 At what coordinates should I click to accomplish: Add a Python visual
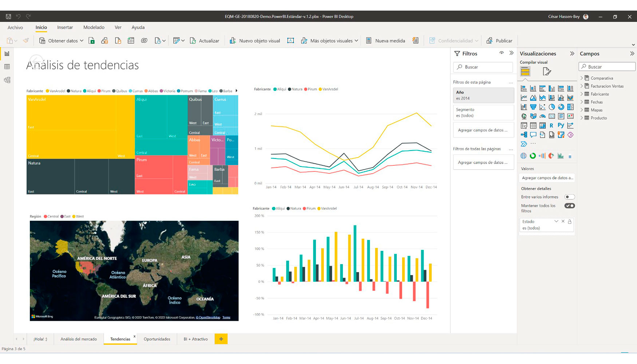561,125
